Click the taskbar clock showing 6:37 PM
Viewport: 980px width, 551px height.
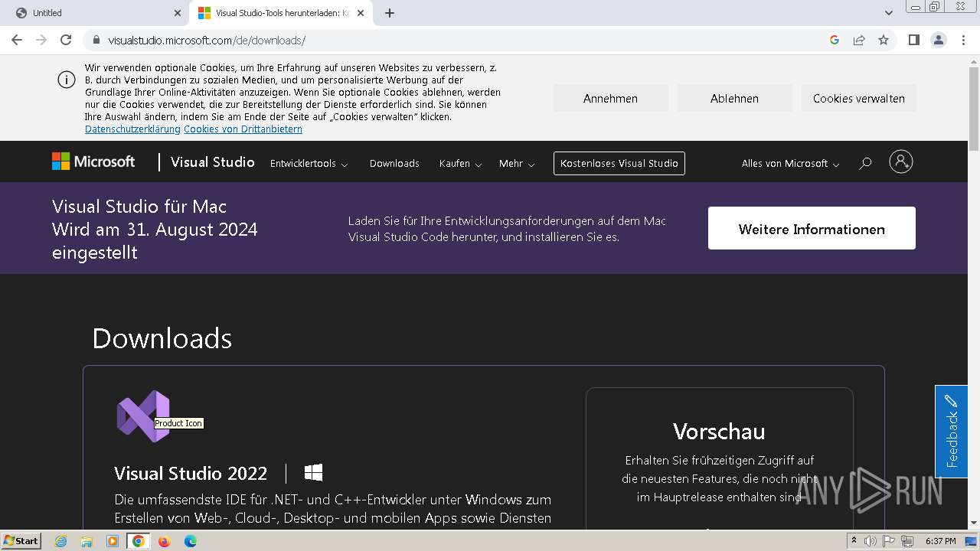[940, 541]
